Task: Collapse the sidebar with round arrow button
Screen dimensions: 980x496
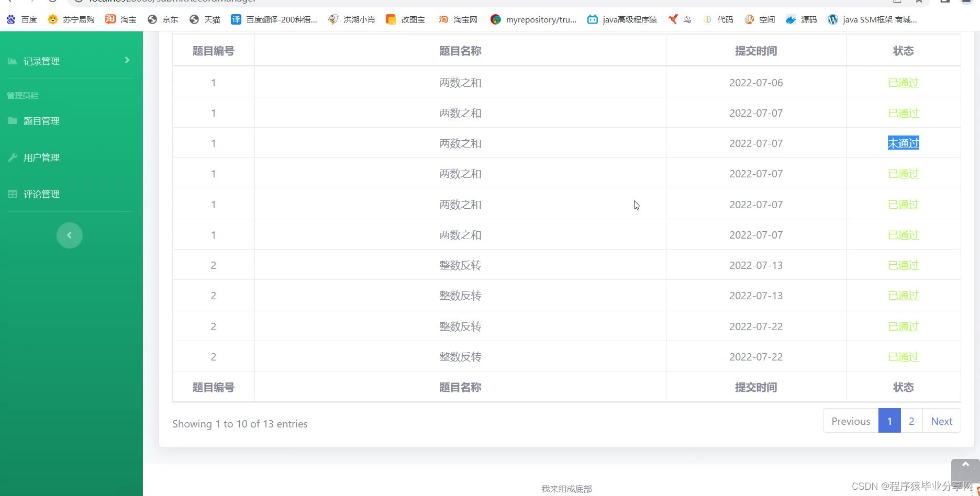Action: 70,235
